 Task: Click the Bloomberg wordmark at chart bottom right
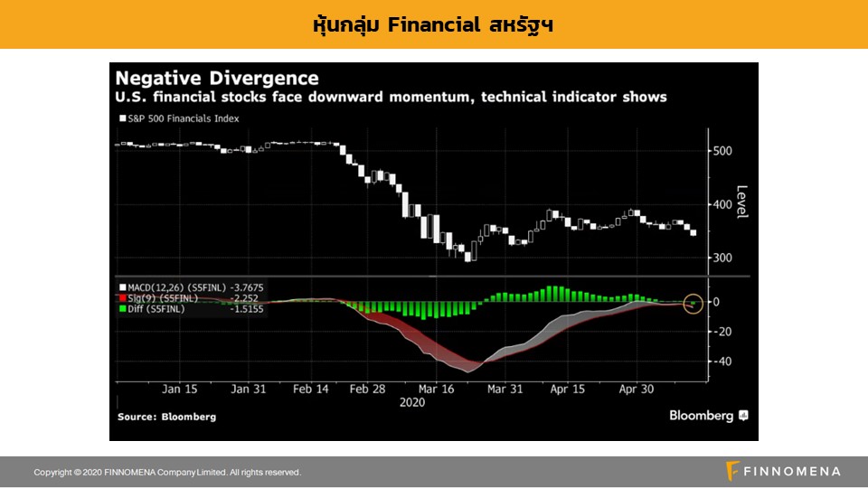pos(701,416)
